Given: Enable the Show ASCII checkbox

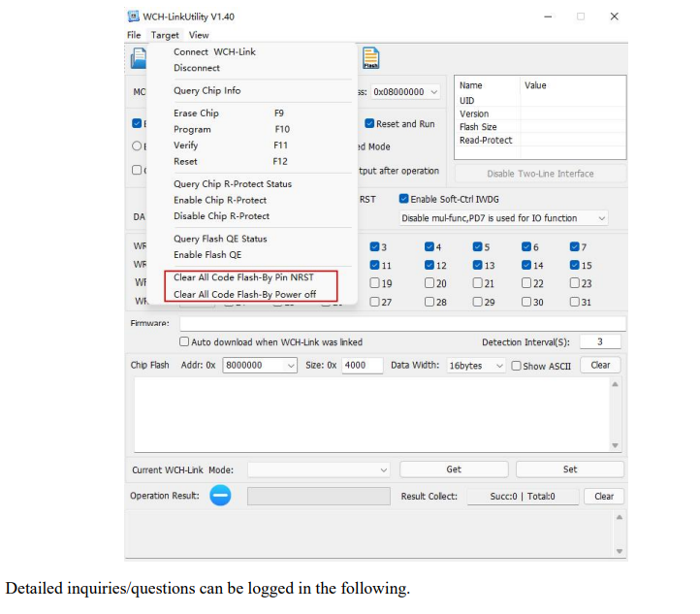Looking at the screenshot, I should click(516, 366).
